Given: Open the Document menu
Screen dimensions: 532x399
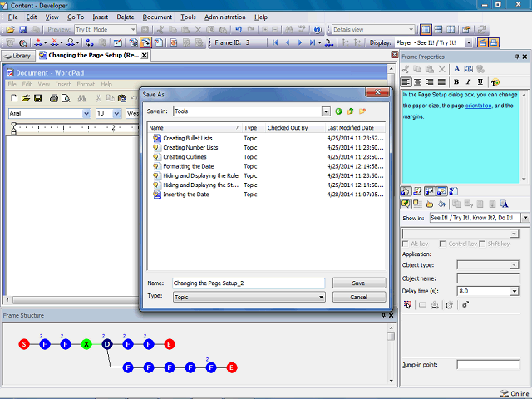Looking at the screenshot, I should tap(157, 17).
